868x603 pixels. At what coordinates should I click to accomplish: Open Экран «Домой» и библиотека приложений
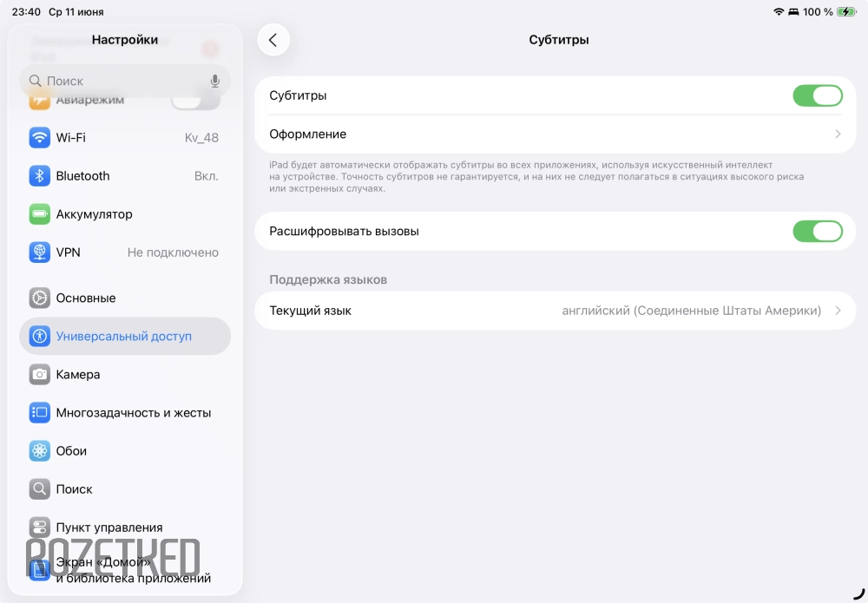[x=124, y=571]
